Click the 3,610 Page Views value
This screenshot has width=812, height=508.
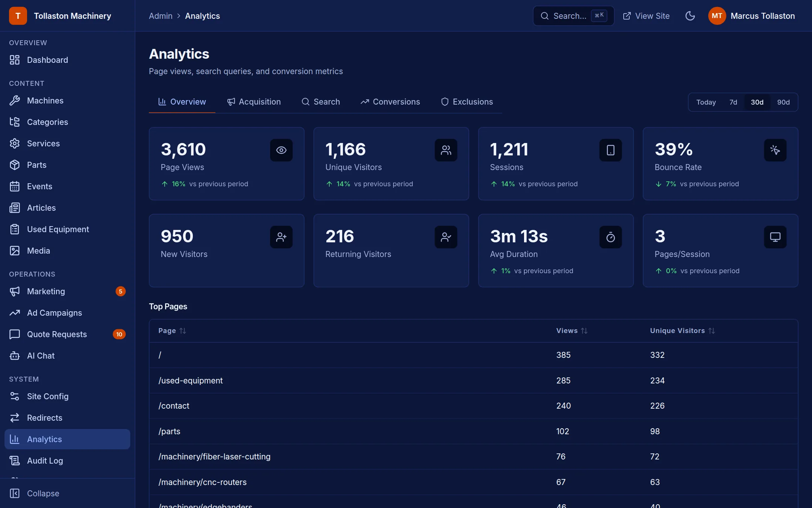pyautogui.click(x=183, y=149)
